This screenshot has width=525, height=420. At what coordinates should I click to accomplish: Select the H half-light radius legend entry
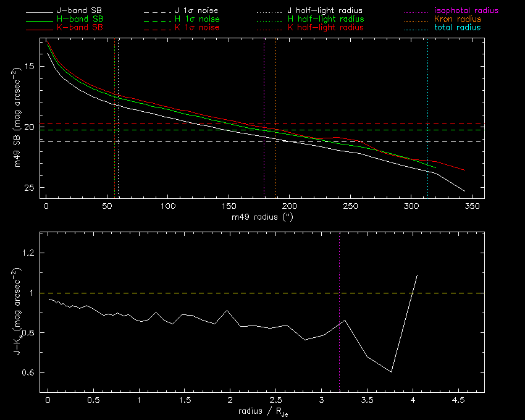[325, 20]
